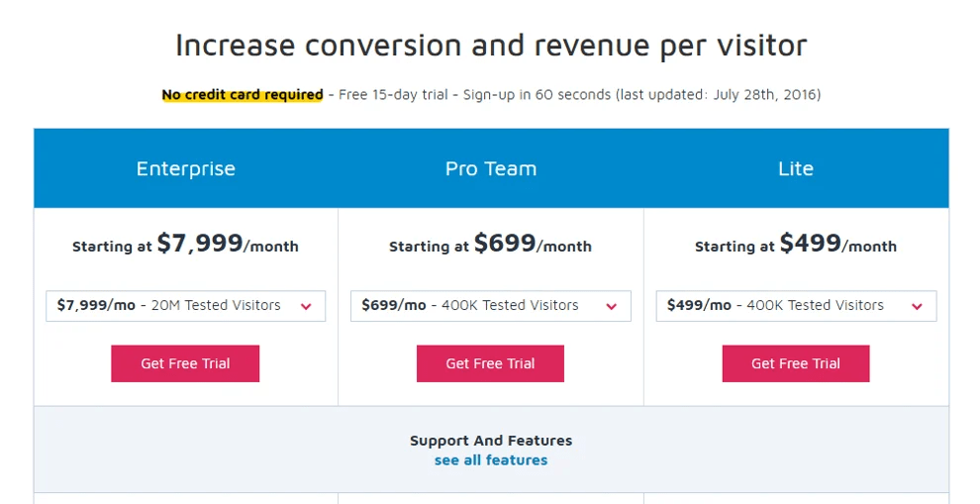Image resolution: width=980 pixels, height=504 pixels.
Task: Open the see all features link
Action: [x=491, y=460]
